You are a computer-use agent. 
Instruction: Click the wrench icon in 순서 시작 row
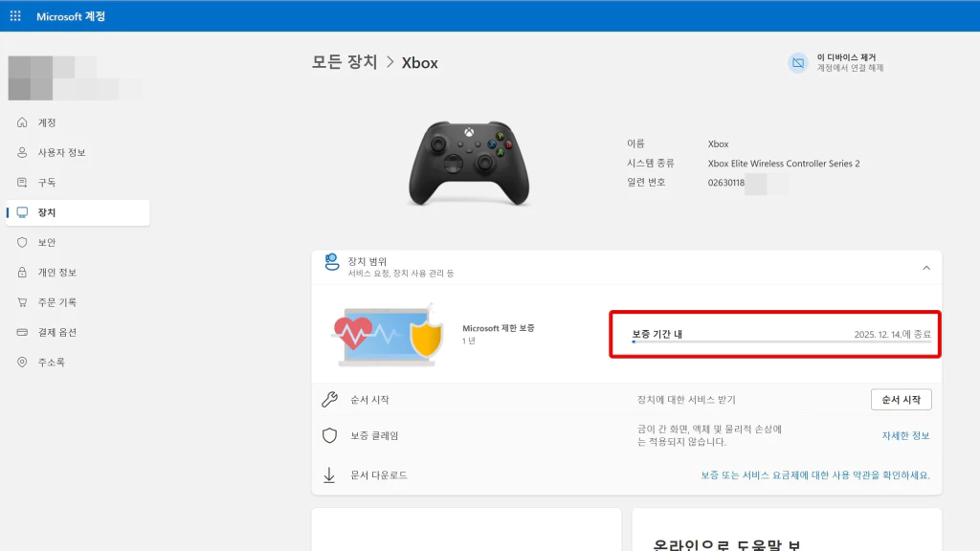(329, 399)
